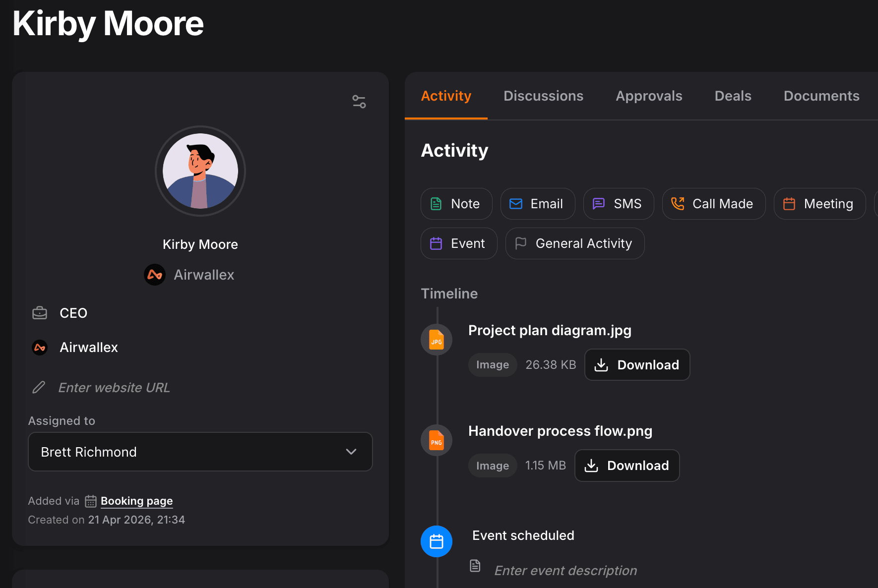Viewport: 878px width, 588px height.
Task: Click the JPG file icon on the timeline
Action: 436,339
